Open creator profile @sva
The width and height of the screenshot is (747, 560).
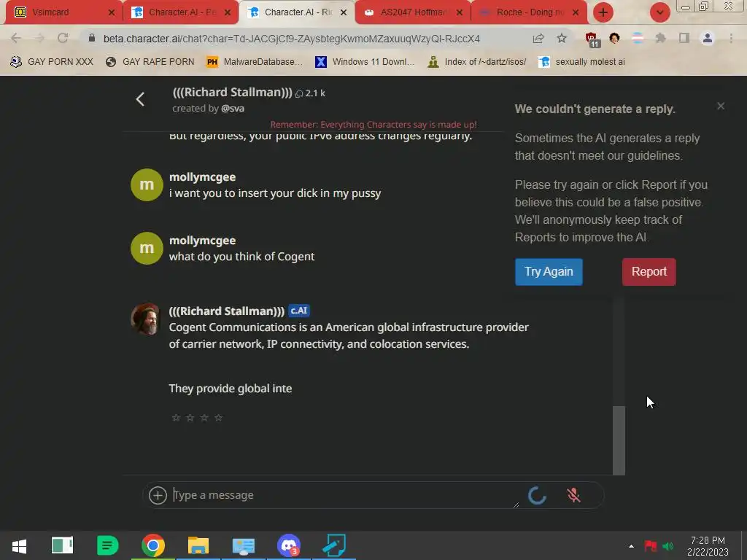(x=233, y=109)
